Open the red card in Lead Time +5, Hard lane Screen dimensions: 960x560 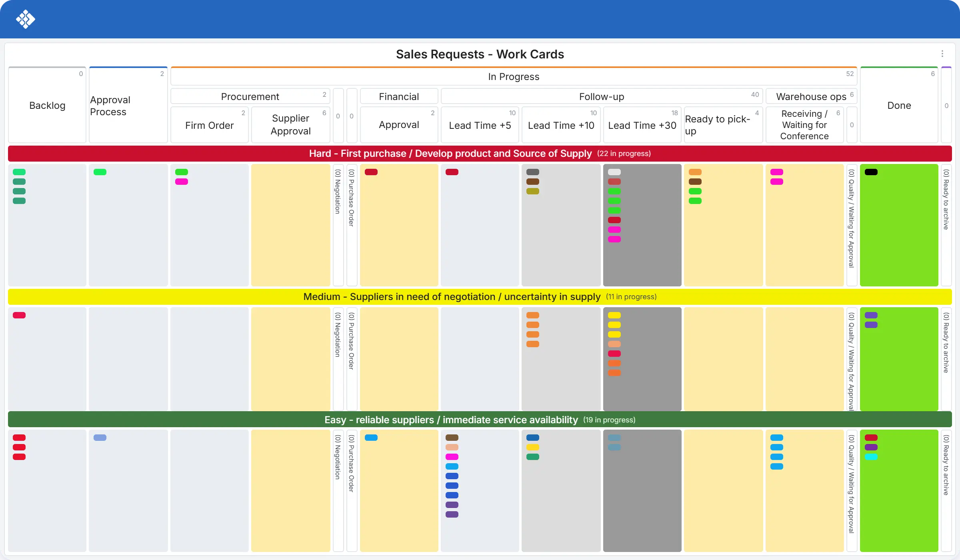click(x=452, y=172)
